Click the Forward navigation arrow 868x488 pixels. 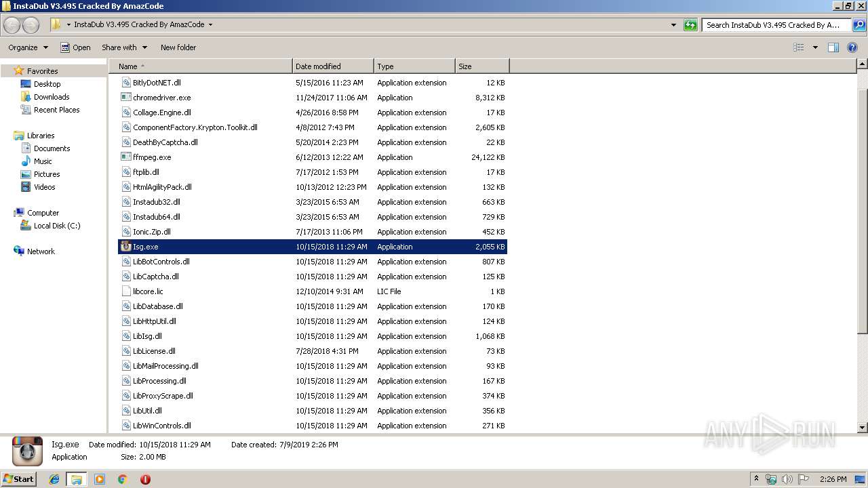click(x=31, y=25)
